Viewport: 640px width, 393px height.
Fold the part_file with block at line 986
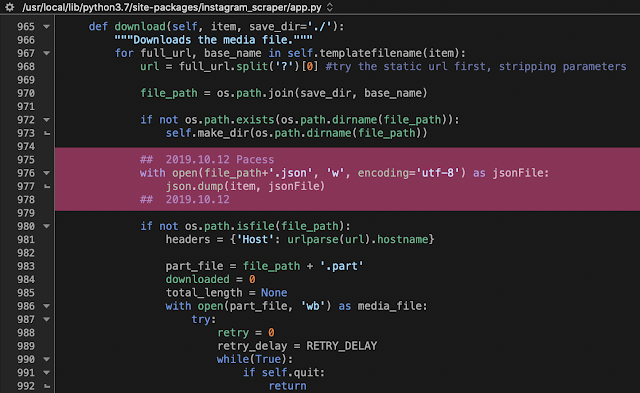pyautogui.click(x=47, y=306)
